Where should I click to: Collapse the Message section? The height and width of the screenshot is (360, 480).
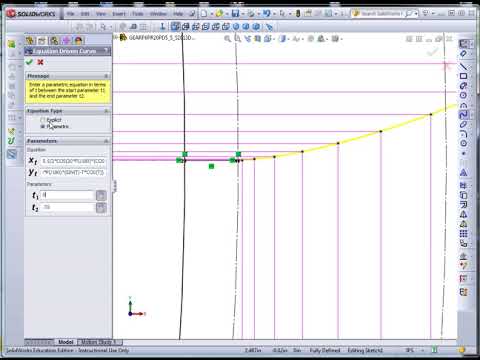click(x=106, y=76)
